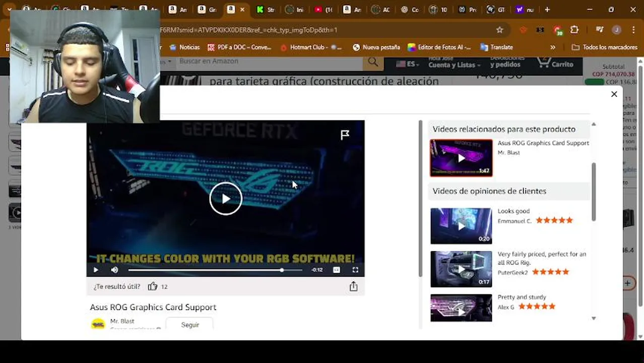
Task: Open the Translate bookmark
Action: pos(496,47)
